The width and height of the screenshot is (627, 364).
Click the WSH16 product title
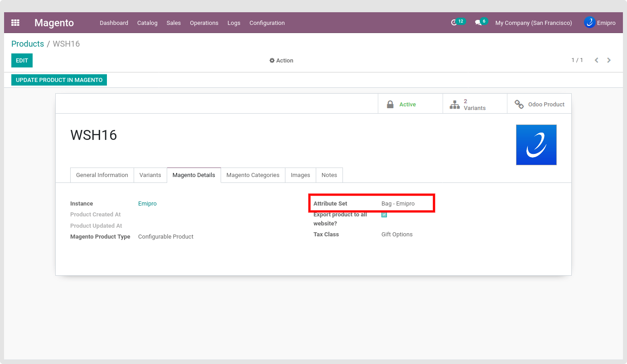tap(94, 135)
